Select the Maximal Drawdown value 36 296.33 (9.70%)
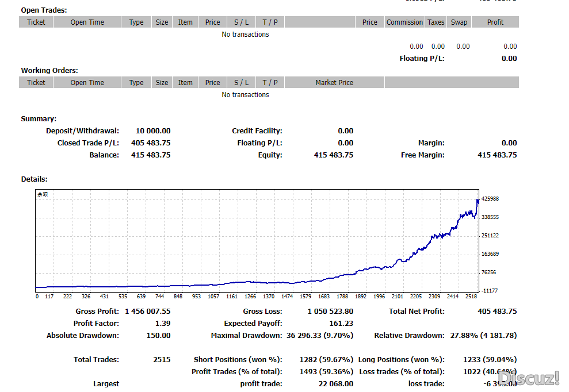569x392 pixels. point(320,336)
